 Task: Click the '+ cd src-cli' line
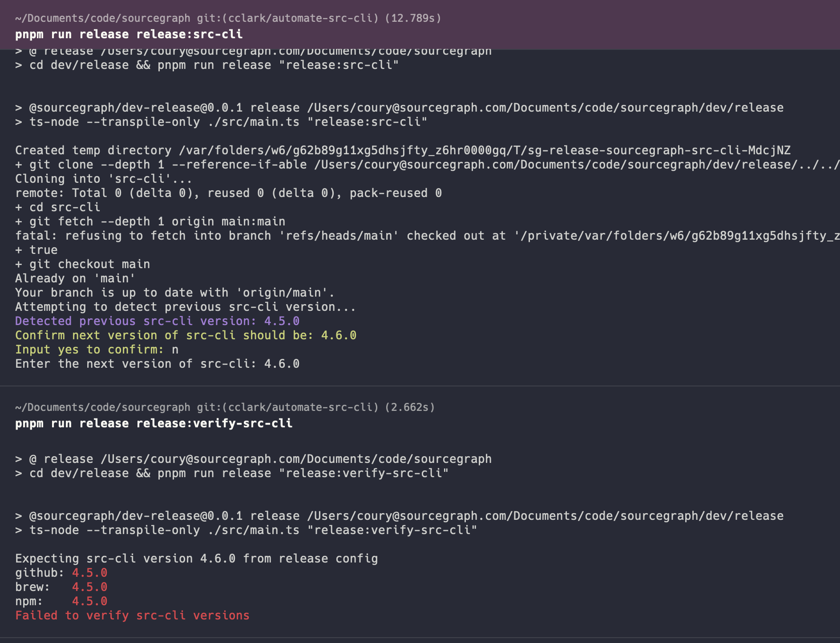click(x=58, y=207)
